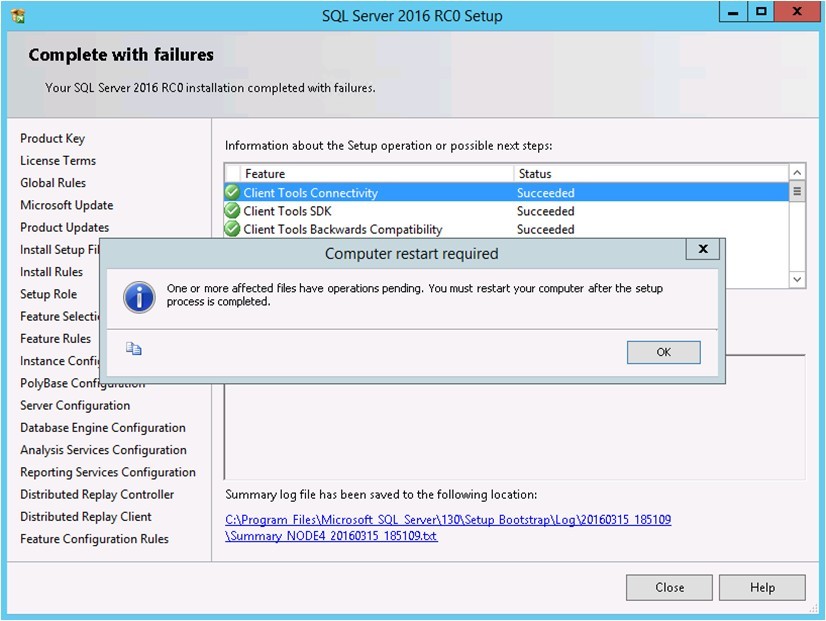Go to the License Terms step

tap(58, 160)
